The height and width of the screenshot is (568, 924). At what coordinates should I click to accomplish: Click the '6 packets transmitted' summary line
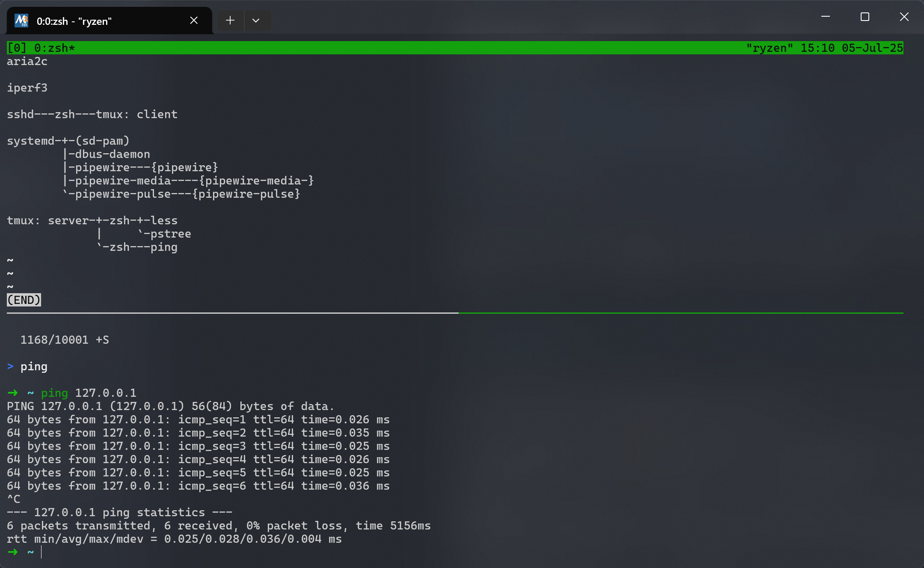(219, 526)
